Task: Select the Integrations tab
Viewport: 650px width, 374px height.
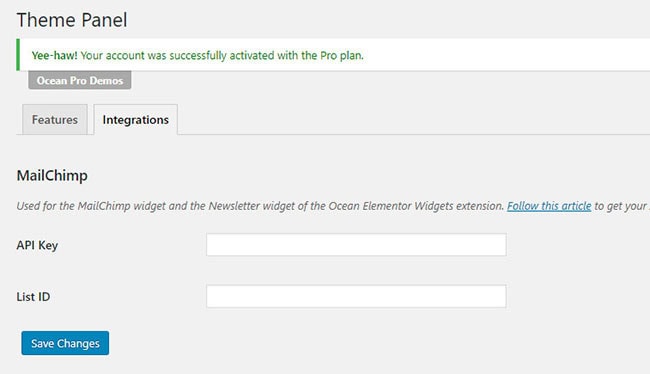Action: click(136, 119)
